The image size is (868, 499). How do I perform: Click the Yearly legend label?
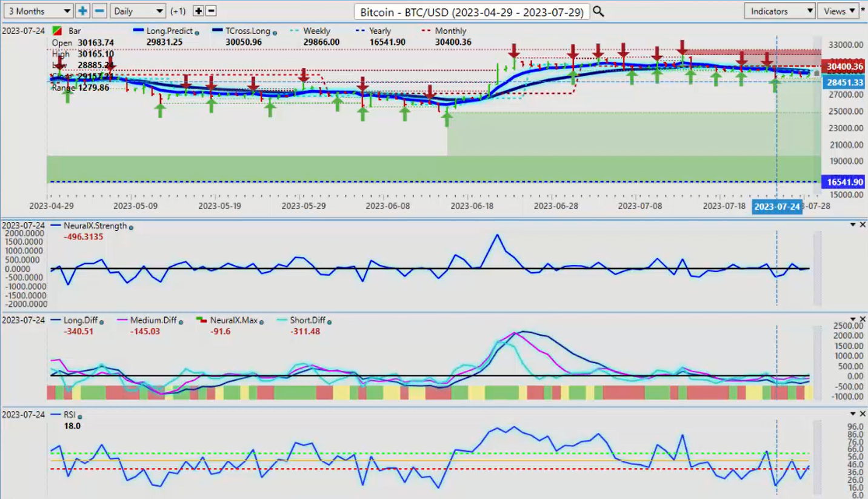click(379, 31)
